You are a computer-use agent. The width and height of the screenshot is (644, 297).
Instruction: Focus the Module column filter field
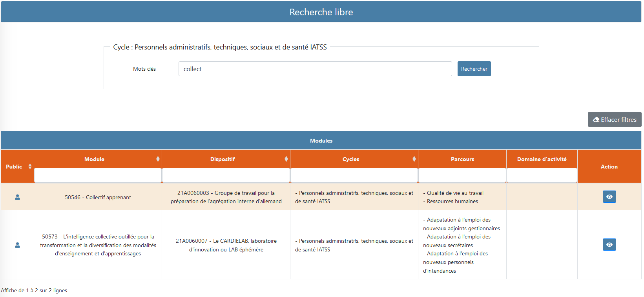98,175
